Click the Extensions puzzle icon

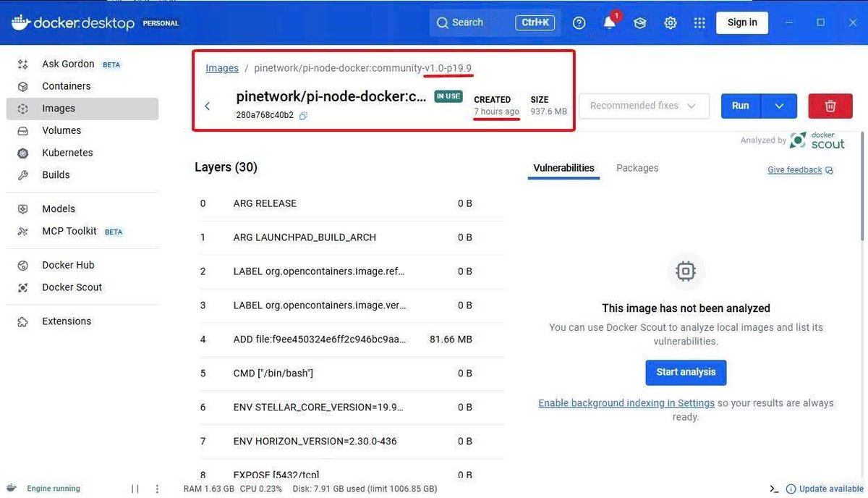click(23, 321)
